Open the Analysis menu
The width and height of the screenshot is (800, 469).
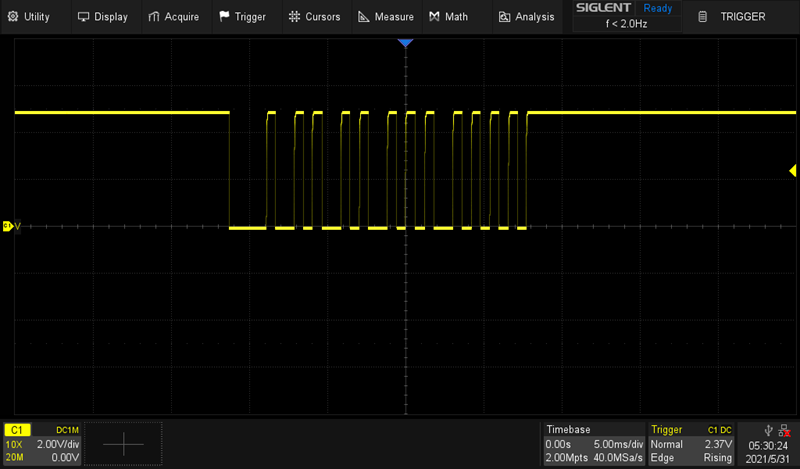pos(526,16)
